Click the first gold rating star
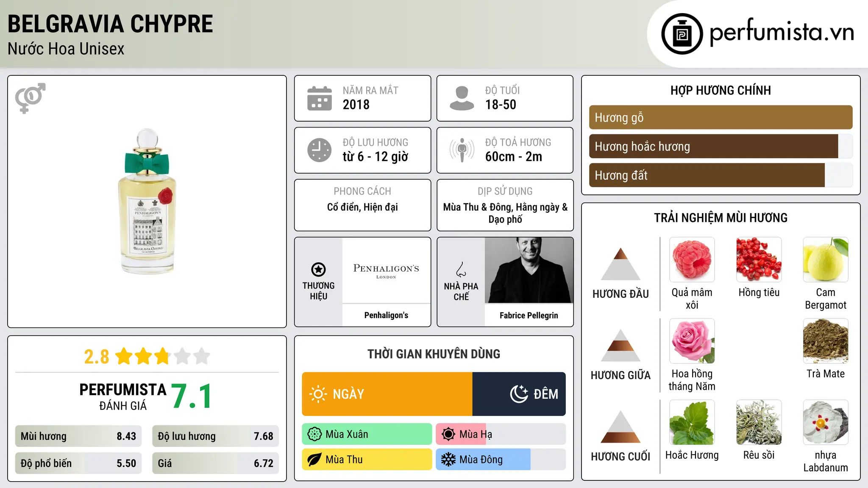The image size is (868, 488). [x=124, y=356]
